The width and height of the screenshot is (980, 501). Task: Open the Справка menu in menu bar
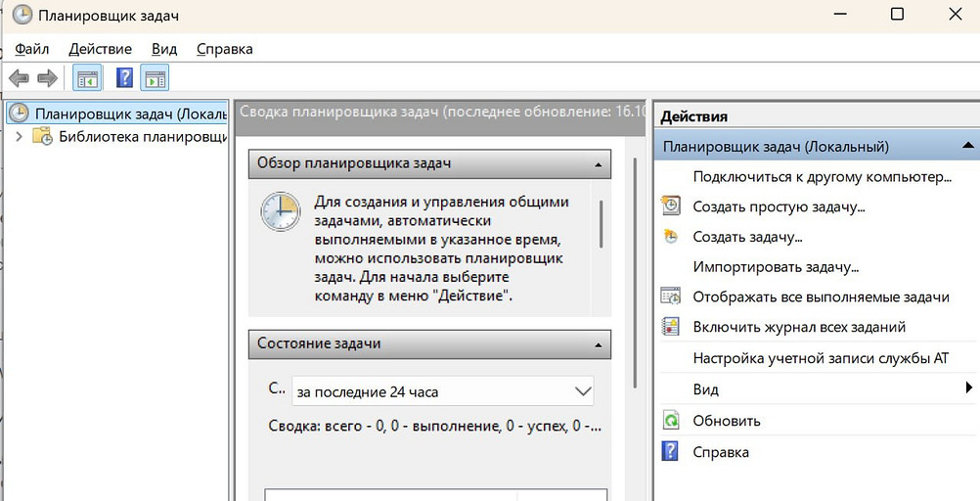coord(224,49)
